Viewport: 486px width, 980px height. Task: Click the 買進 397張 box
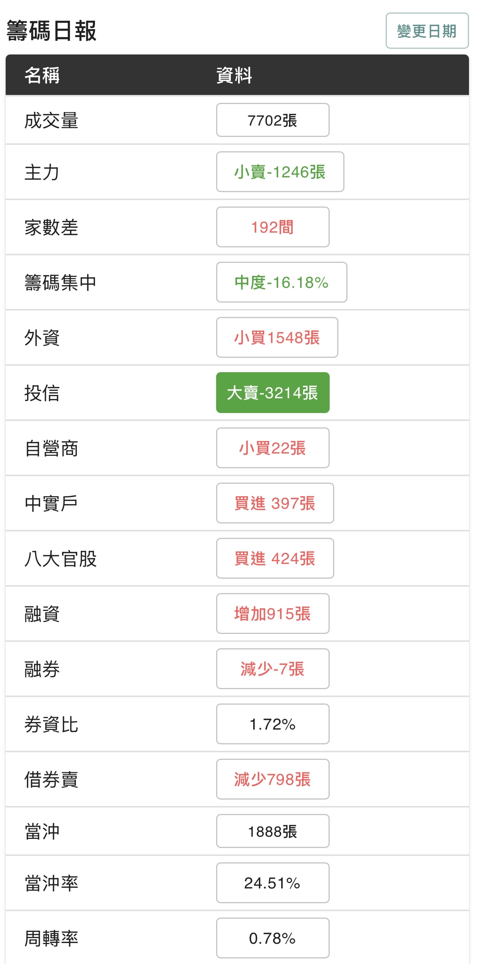(x=275, y=503)
